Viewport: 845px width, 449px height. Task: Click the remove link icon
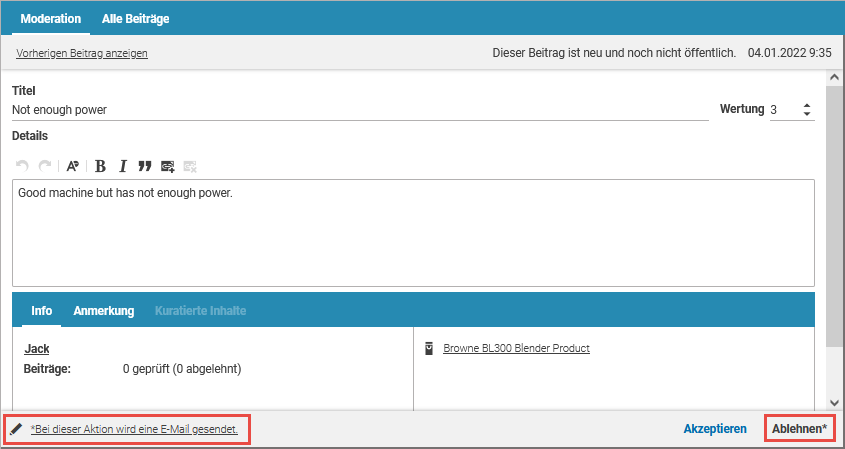coord(191,166)
